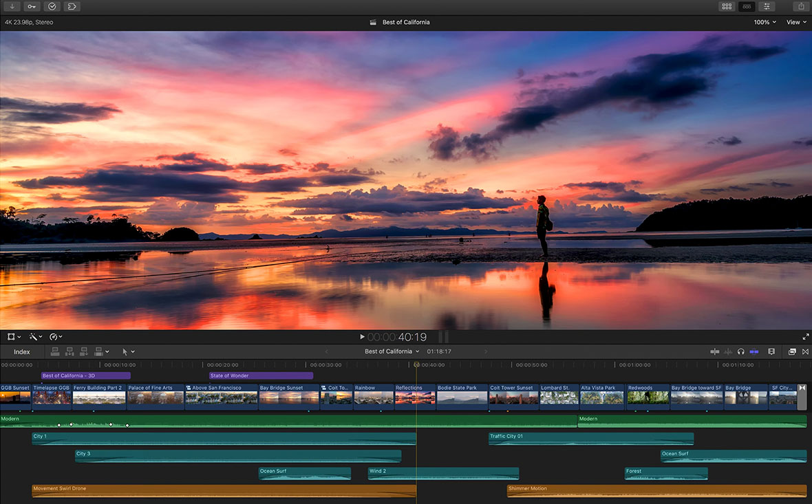Enable solo with the headphone icon
The height and width of the screenshot is (504, 812).
click(741, 351)
